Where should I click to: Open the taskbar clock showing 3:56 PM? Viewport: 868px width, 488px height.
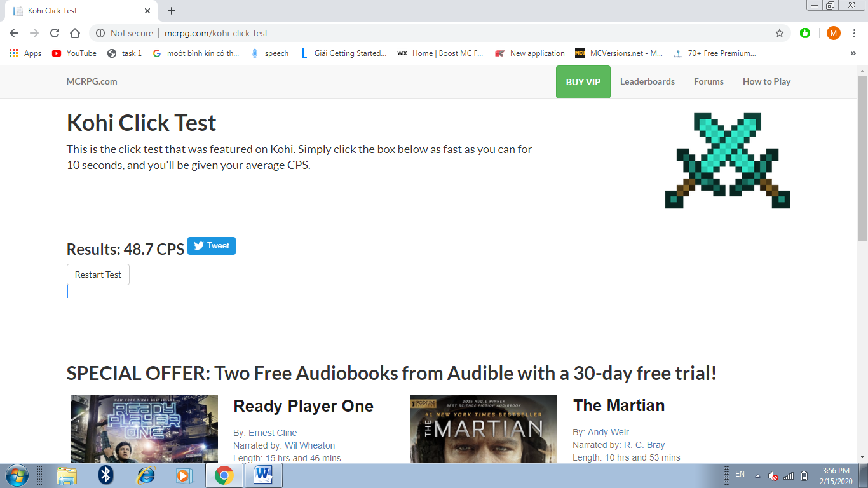coord(836,475)
